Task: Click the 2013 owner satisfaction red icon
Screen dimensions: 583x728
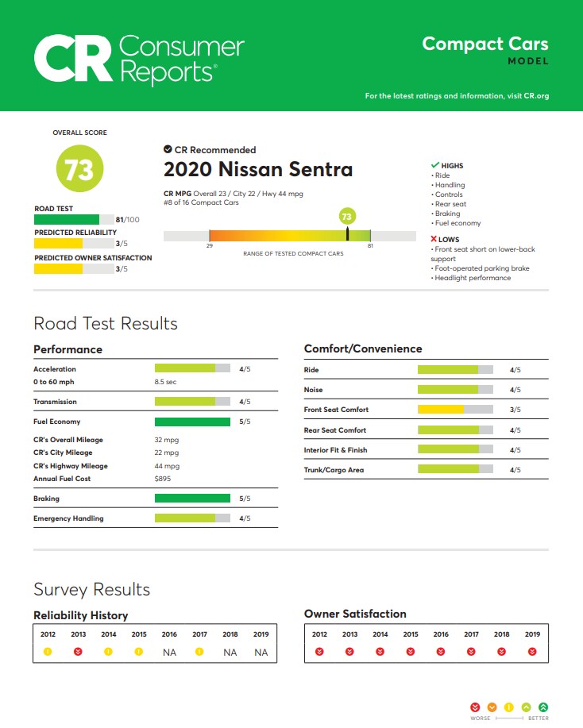Action: [349, 652]
